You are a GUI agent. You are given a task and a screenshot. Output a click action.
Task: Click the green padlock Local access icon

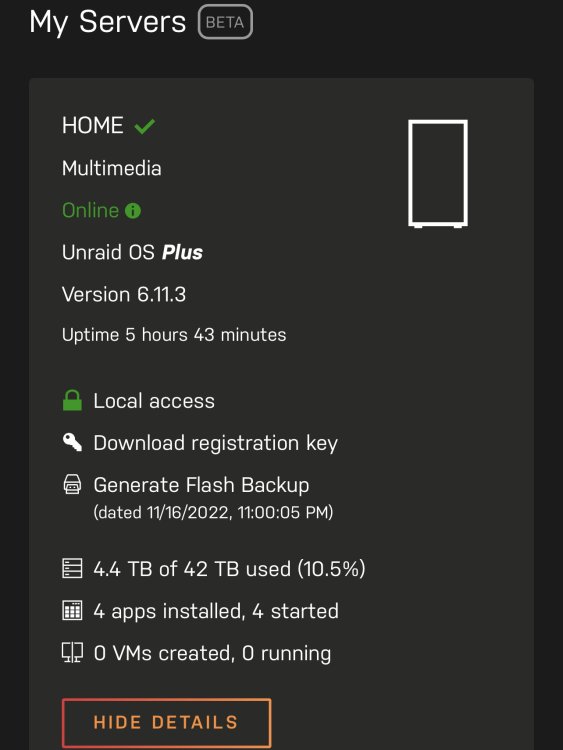tap(72, 400)
